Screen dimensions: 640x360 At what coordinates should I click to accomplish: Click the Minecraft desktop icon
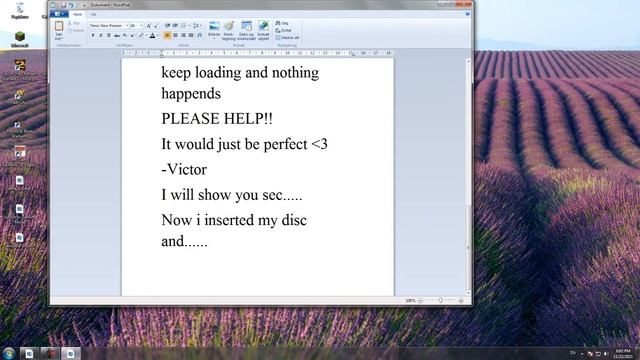pyautogui.click(x=20, y=40)
